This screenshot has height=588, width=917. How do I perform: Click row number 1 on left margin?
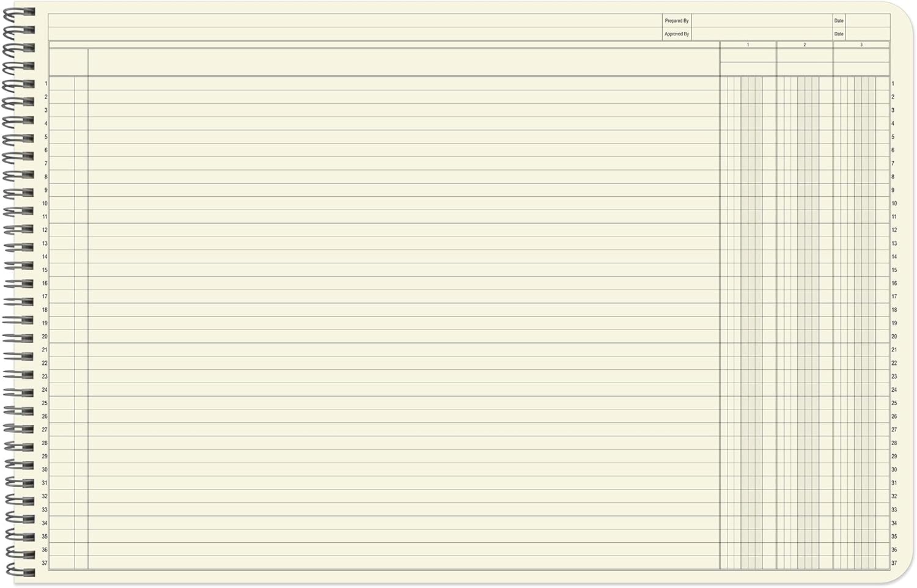pos(46,84)
